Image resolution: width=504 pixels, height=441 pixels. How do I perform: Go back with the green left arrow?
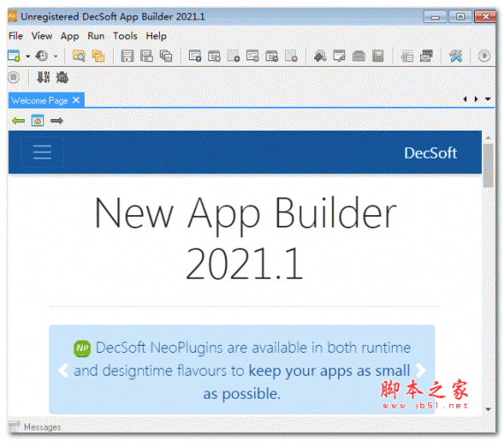[19, 121]
